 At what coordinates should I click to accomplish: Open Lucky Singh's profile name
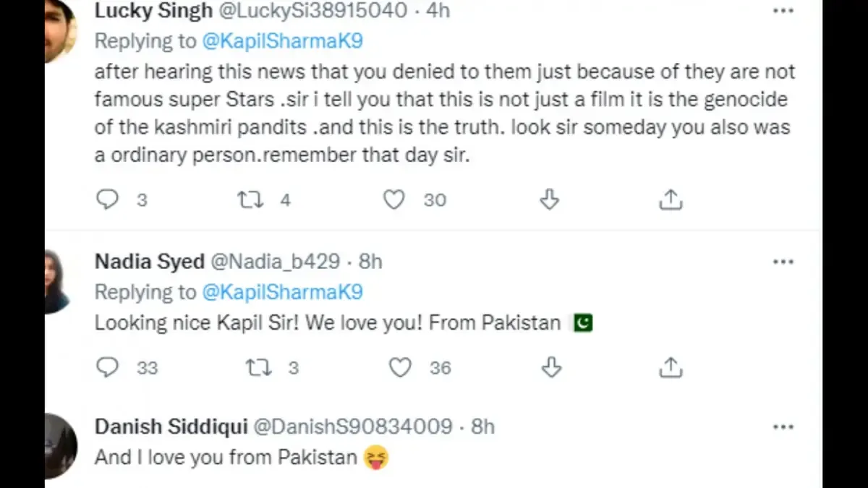click(x=153, y=11)
